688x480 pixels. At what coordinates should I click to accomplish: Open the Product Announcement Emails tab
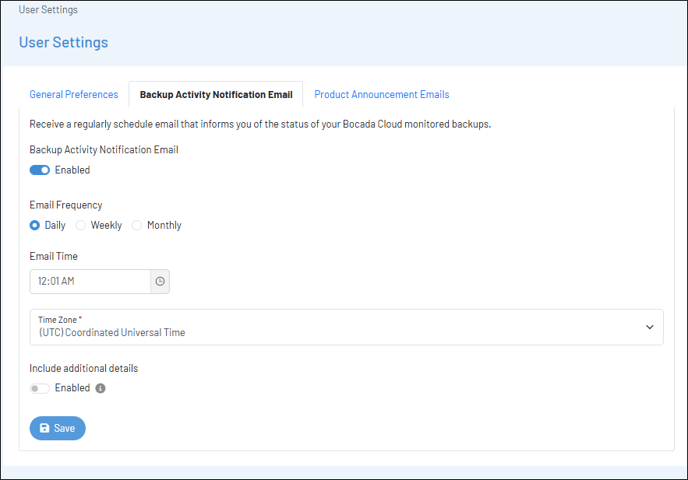coord(382,94)
